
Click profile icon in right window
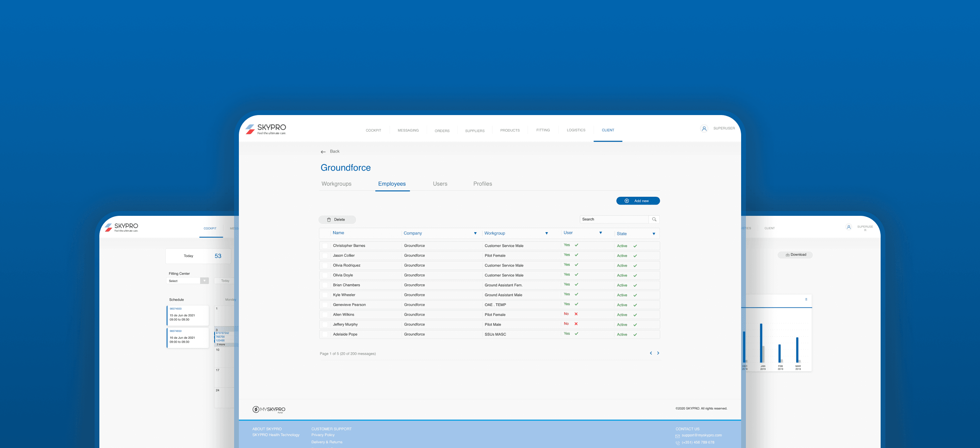click(848, 227)
